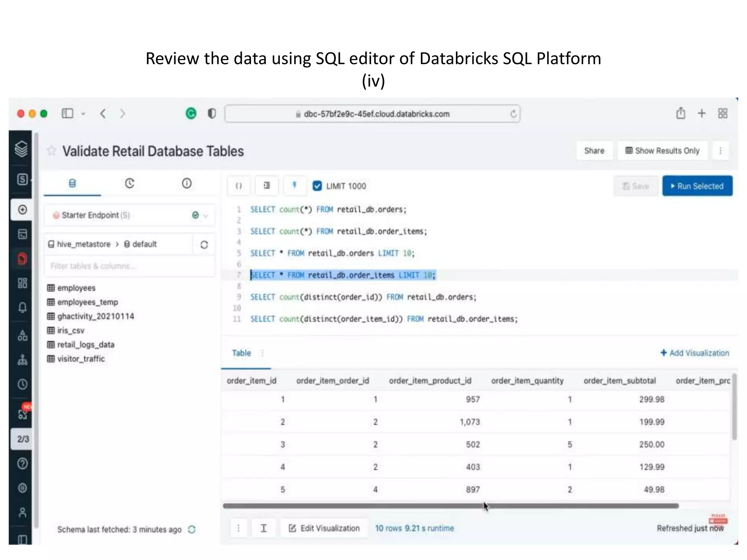Click the star to favorite this query

pos(52,151)
